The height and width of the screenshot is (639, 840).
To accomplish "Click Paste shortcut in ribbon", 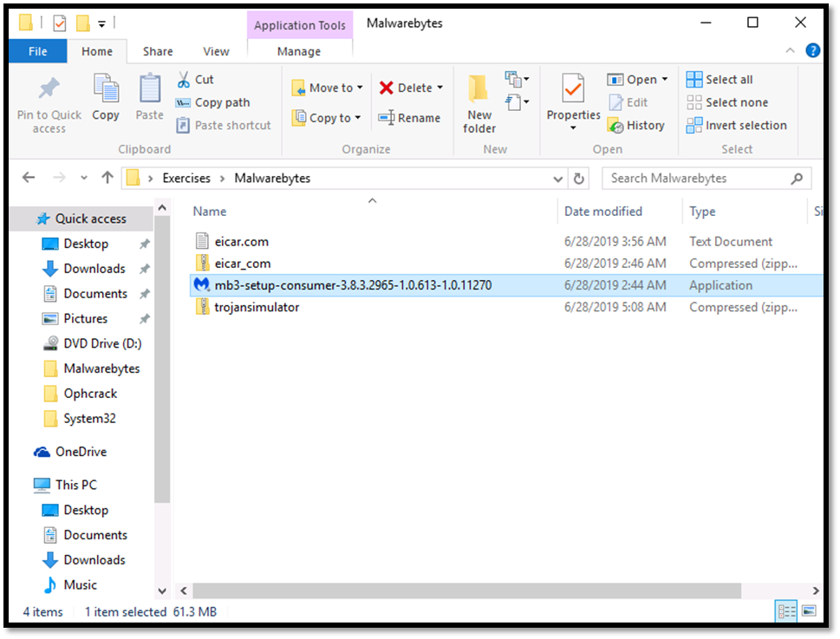I will click(x=224, y=126).
